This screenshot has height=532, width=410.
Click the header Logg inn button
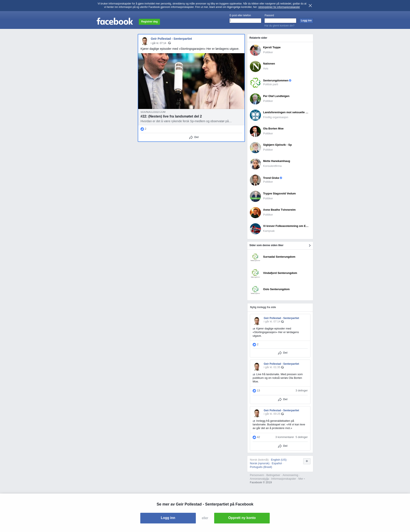pos(306,21)
